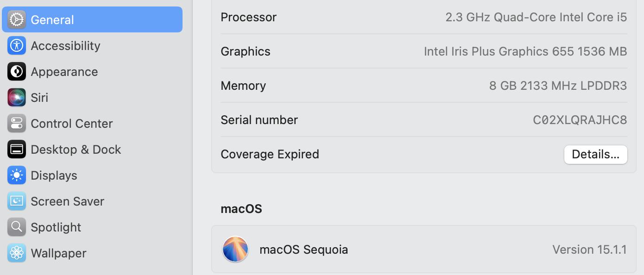
Task: Click the Control Center icon
Action: 17,124
